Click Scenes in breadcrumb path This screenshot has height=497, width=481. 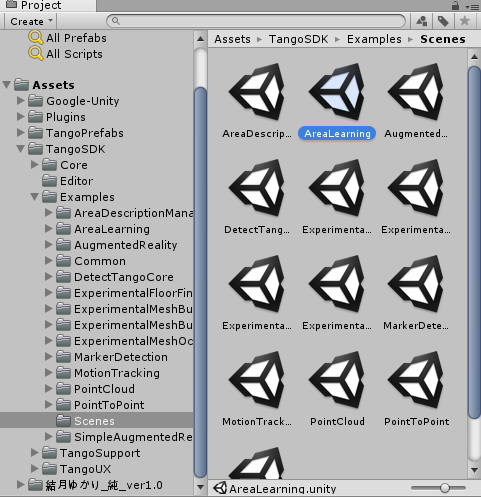click(x=443, y=39)
